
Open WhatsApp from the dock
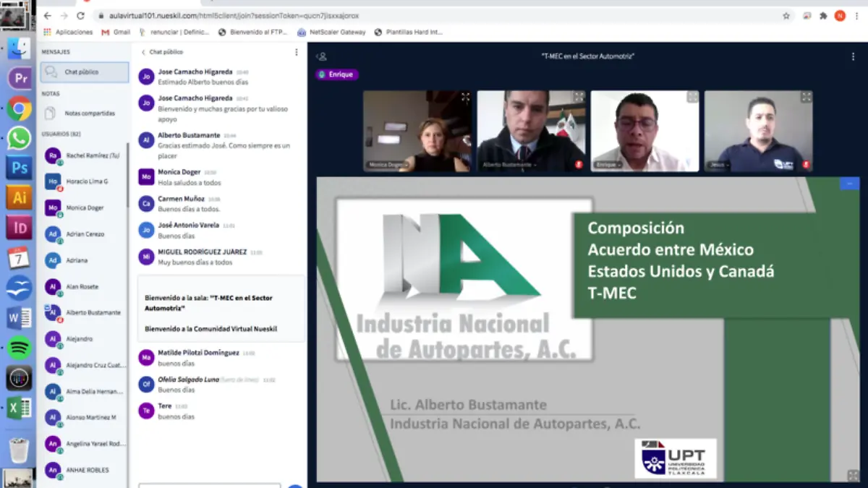click(x=19, y=138)
